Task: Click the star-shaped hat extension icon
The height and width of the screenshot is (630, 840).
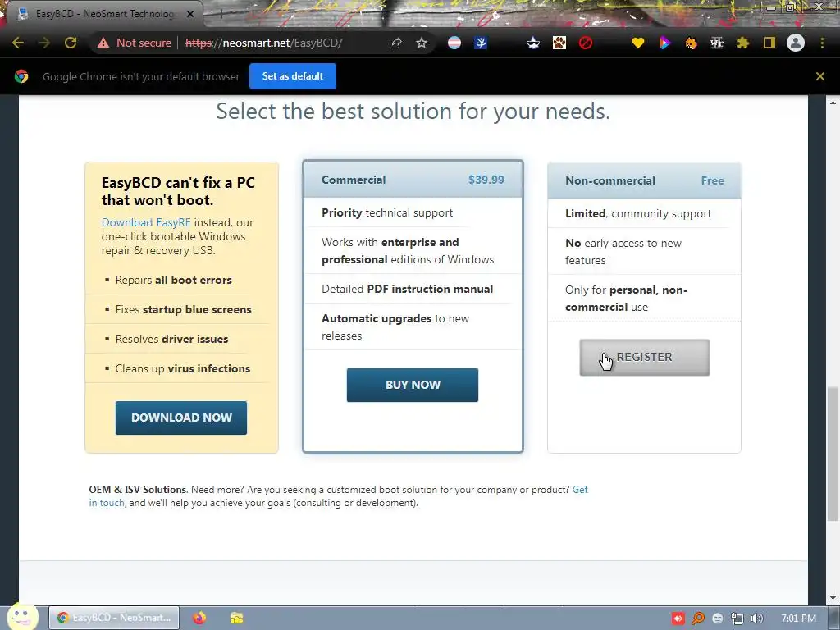Action: click(533, 43)
